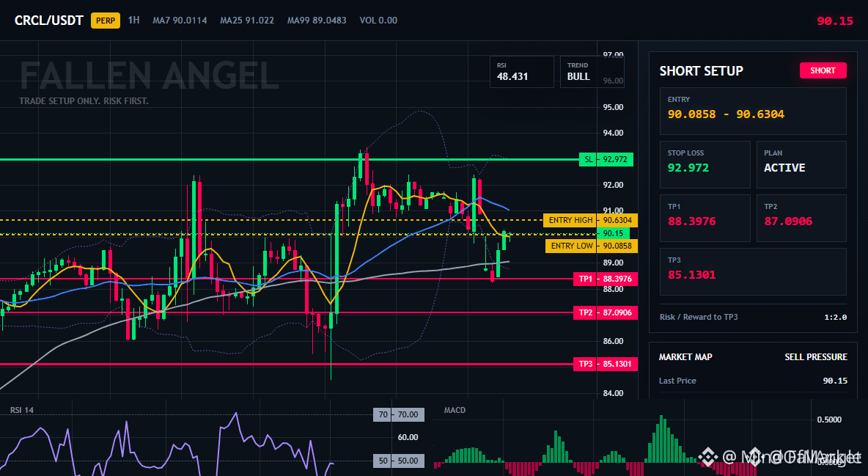Click the VOL 0.00 label

coord(378,21)
